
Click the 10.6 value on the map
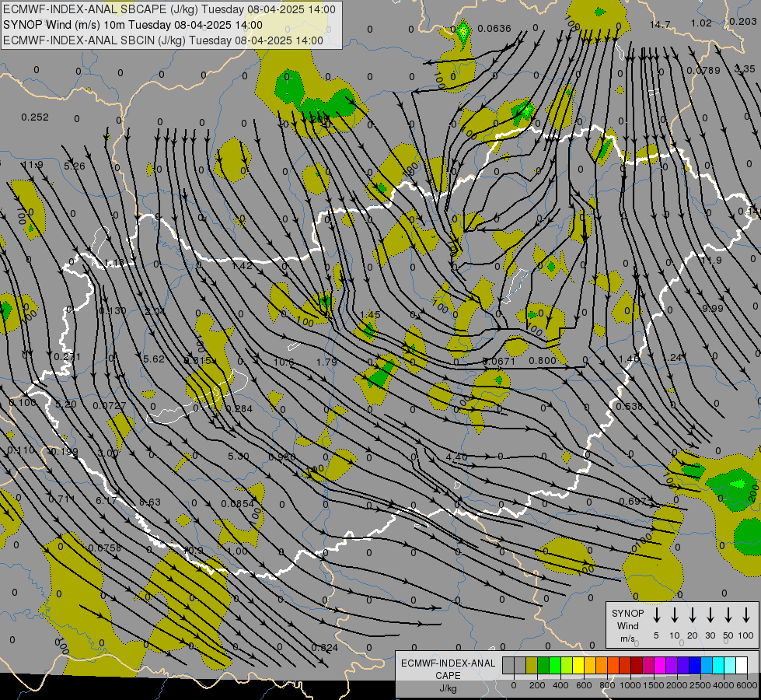[x=284, y=362]
